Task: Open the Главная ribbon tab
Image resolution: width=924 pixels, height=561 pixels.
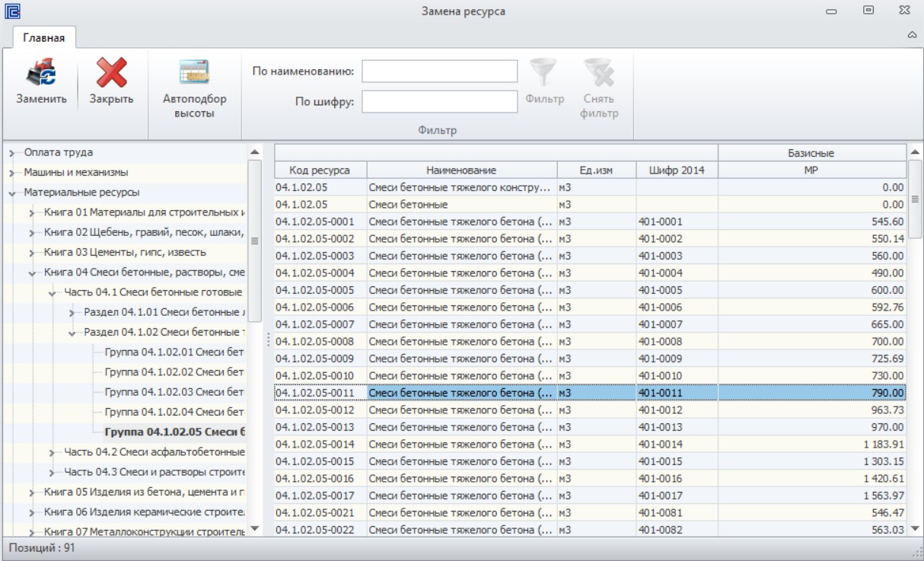Action: [x=43, y=37]
